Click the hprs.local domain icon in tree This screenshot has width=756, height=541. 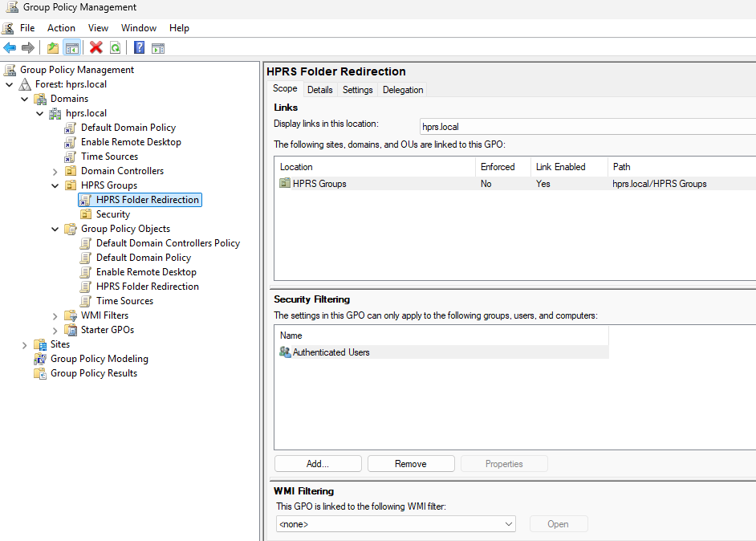(x=55, y=113)
